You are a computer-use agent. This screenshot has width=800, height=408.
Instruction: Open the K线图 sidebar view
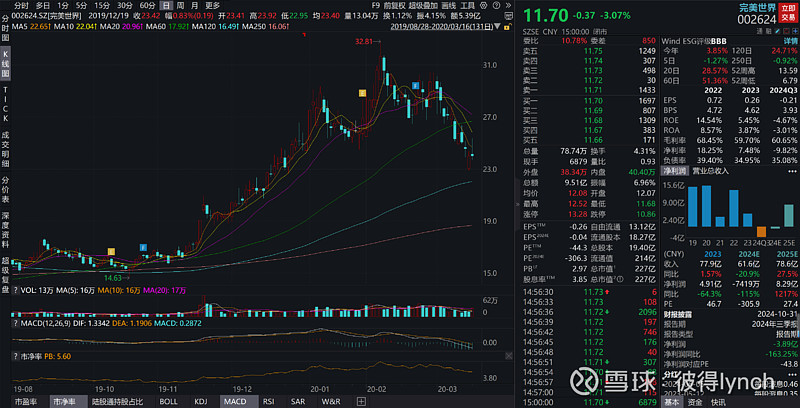(x=5, y=64)
